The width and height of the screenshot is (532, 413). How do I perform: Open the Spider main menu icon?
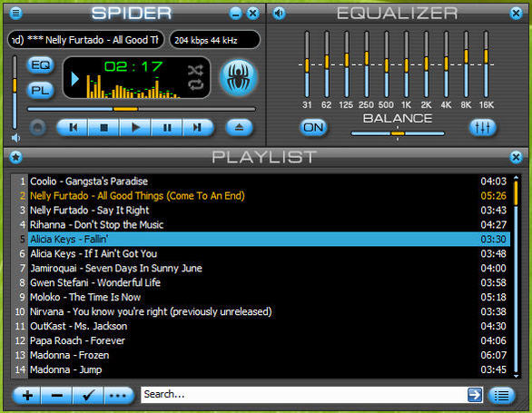point(15,14)
